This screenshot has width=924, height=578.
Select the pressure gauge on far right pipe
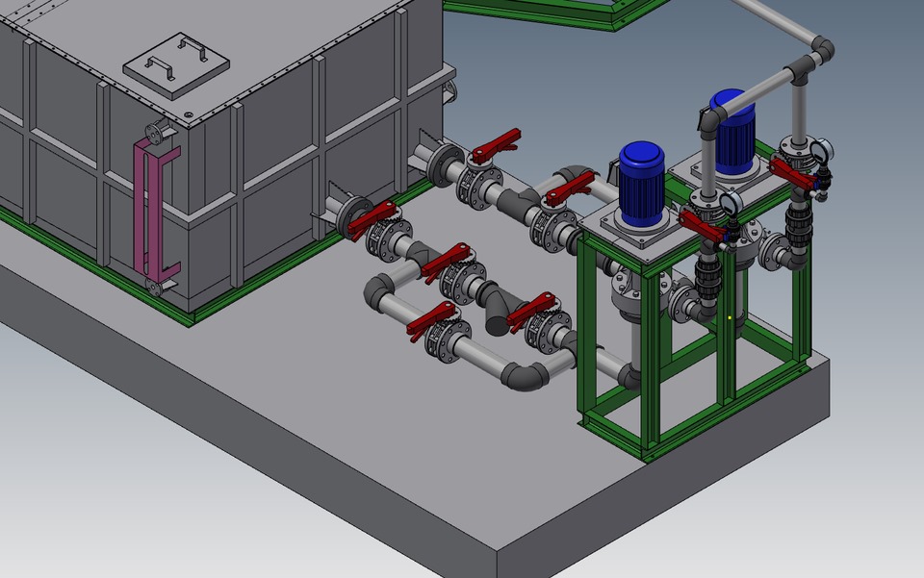click(821, 149)
